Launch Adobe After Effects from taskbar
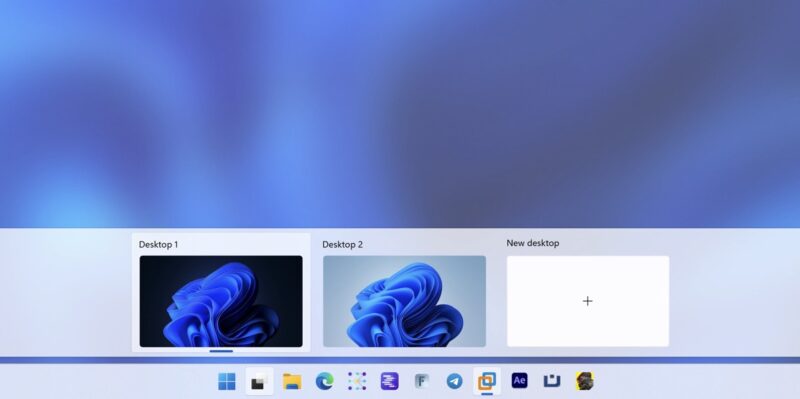Screen dimensions: 800x399 (519, 381)
